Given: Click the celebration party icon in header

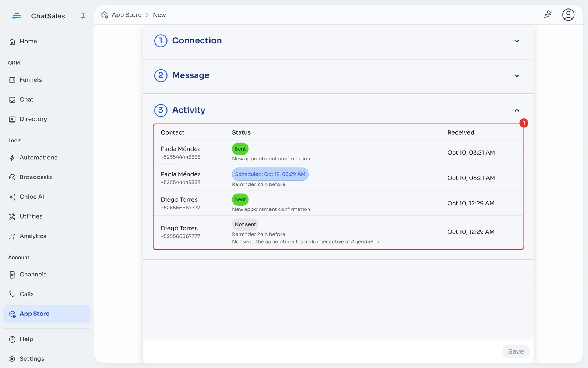Looking at the screenshot, I should coord(548,15).
